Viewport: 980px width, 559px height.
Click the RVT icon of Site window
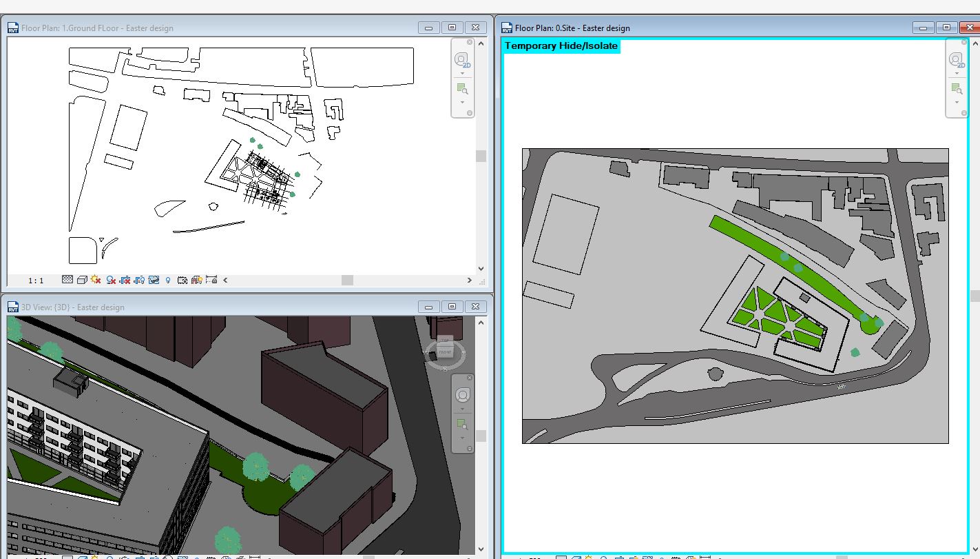tap(507, 28)
